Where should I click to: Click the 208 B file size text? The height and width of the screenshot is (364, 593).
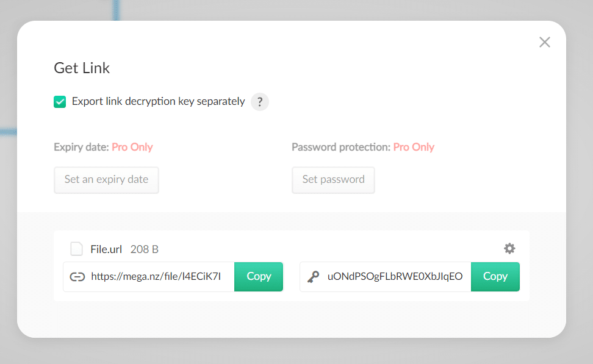pyautogui.click(x=145, y=249)
